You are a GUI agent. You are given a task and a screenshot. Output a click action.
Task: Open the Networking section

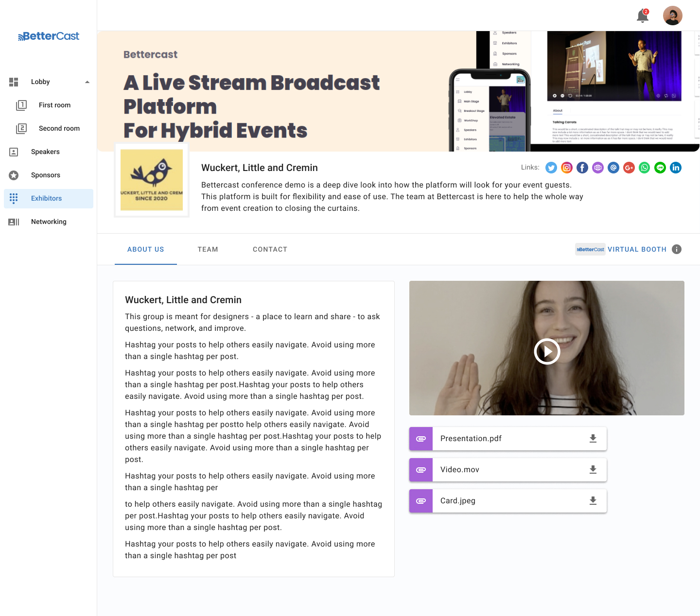[x=49, y=222]
